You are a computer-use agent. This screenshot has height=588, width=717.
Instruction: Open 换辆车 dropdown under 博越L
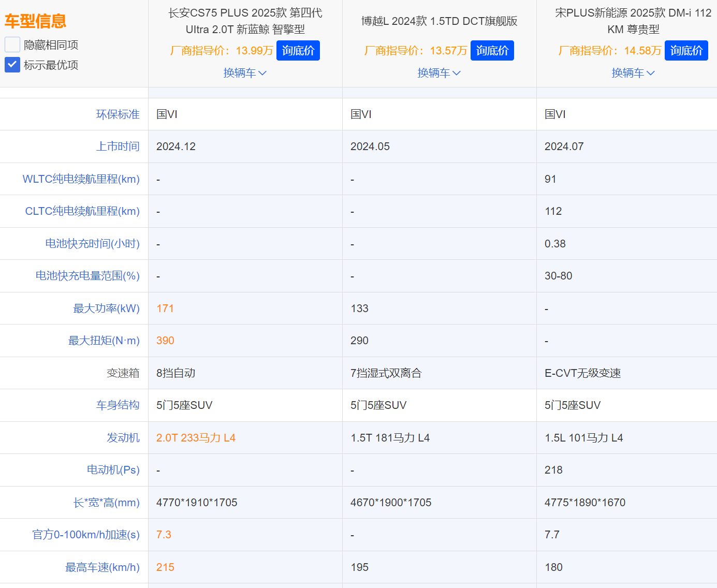tap(439, 73)
